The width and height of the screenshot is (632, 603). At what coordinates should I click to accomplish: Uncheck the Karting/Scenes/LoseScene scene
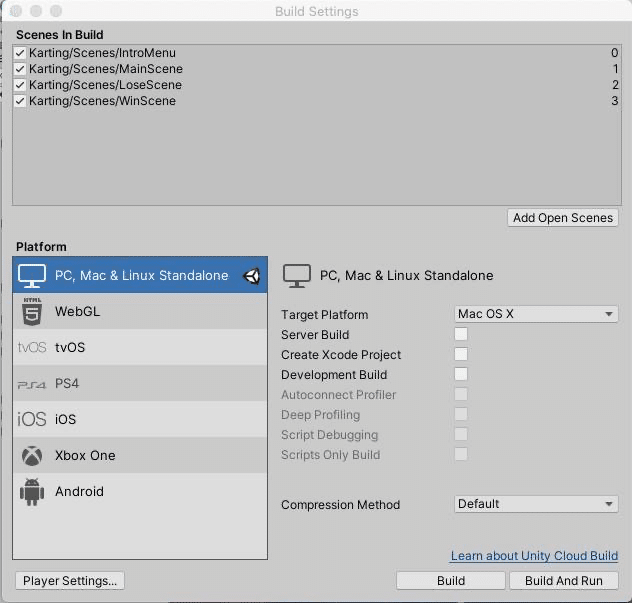point(20,85)
